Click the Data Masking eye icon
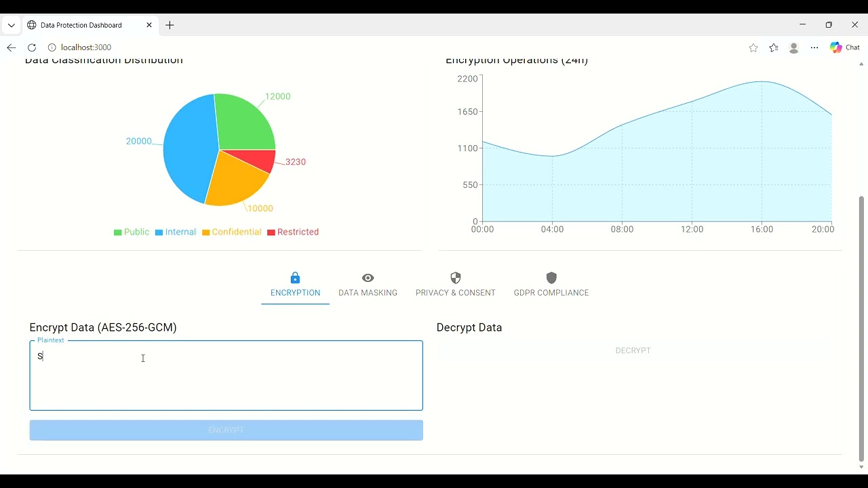868x488 pixels. tap(368, 278)
